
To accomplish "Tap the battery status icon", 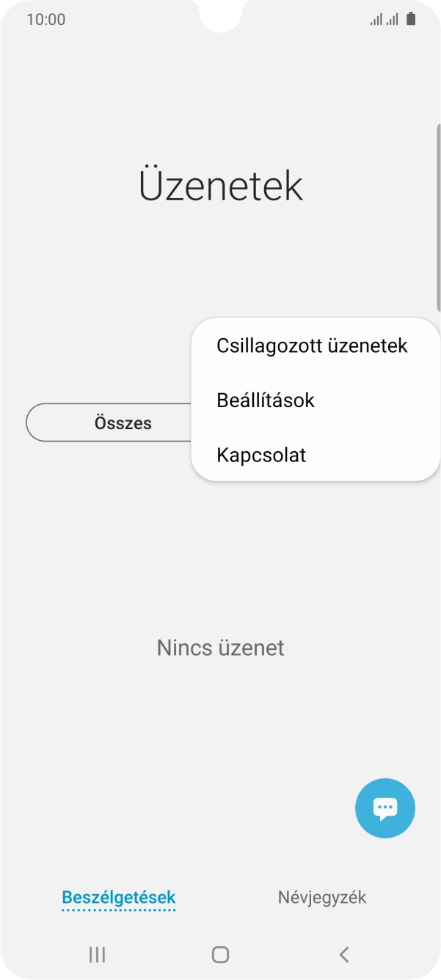I will pos(412,19).
